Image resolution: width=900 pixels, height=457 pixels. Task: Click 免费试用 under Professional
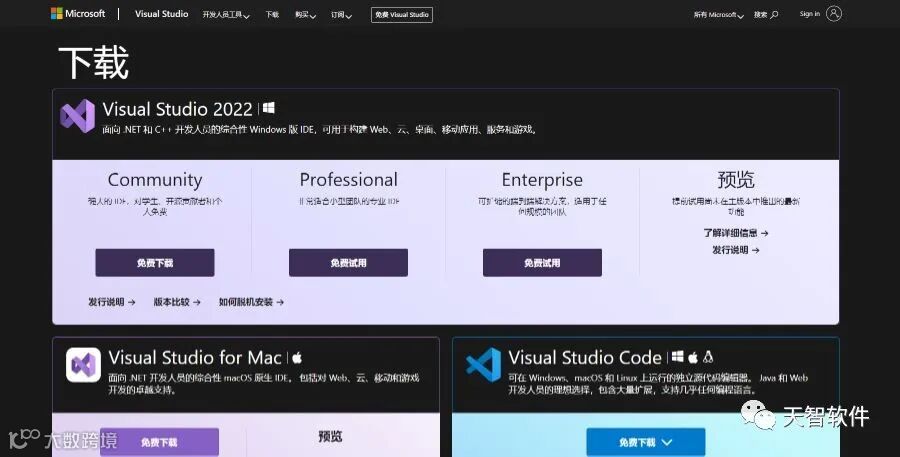point(348,263)
